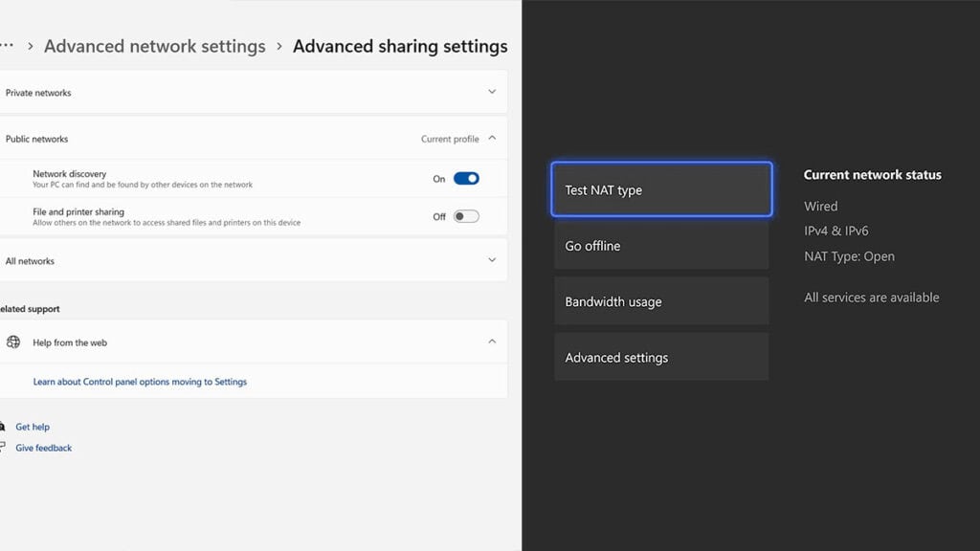
Task: Click the Current profile label
Action: 449,138
